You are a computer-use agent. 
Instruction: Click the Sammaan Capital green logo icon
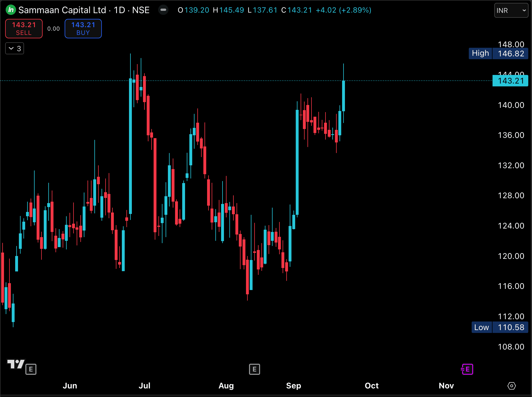coord(11,10)
